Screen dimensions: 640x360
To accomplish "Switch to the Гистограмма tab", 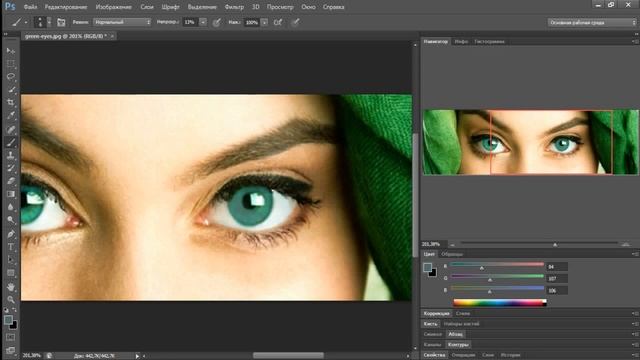I will (489, 41).
